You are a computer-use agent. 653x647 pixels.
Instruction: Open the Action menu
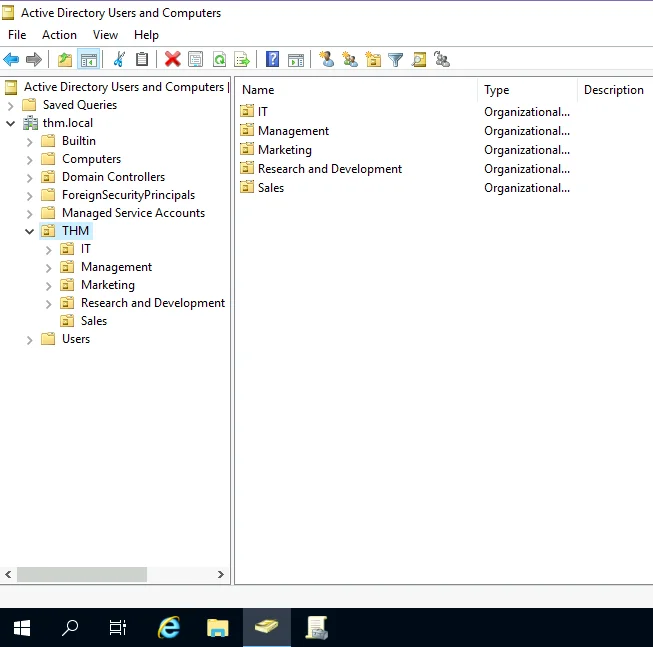click(59, 35)
